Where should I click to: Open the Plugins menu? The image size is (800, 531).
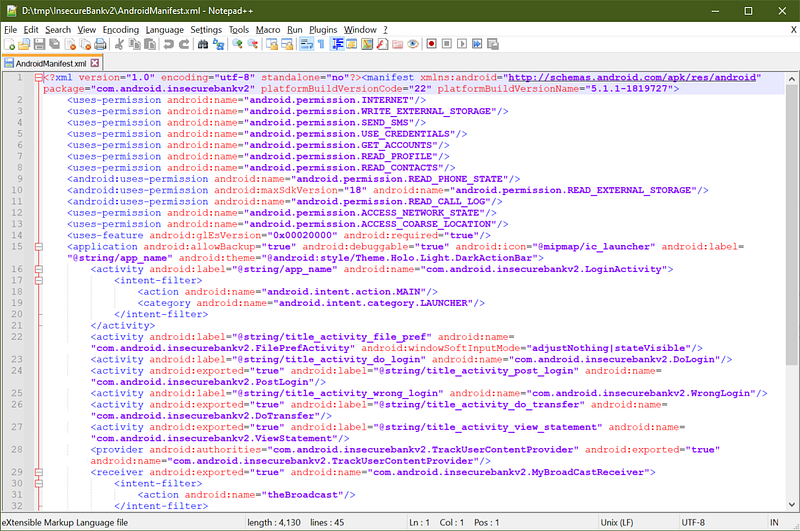(323, 30)
